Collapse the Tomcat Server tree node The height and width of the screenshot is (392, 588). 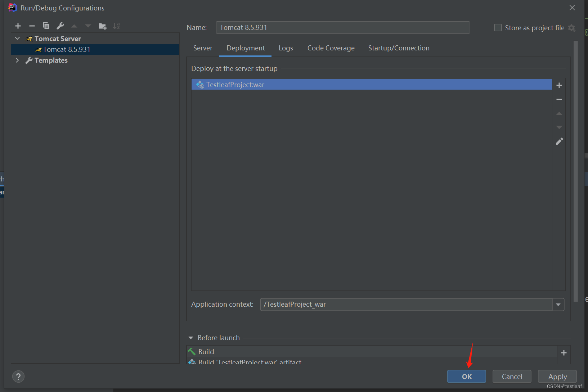click(17, 38)
